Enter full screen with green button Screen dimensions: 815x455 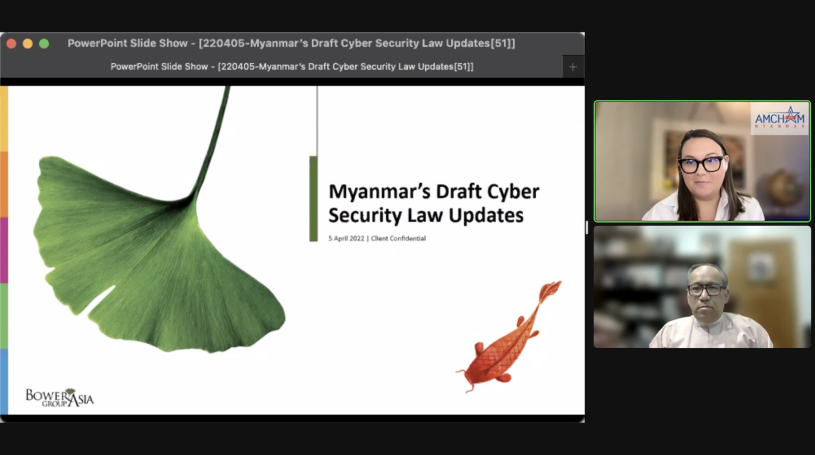point(43,43)
